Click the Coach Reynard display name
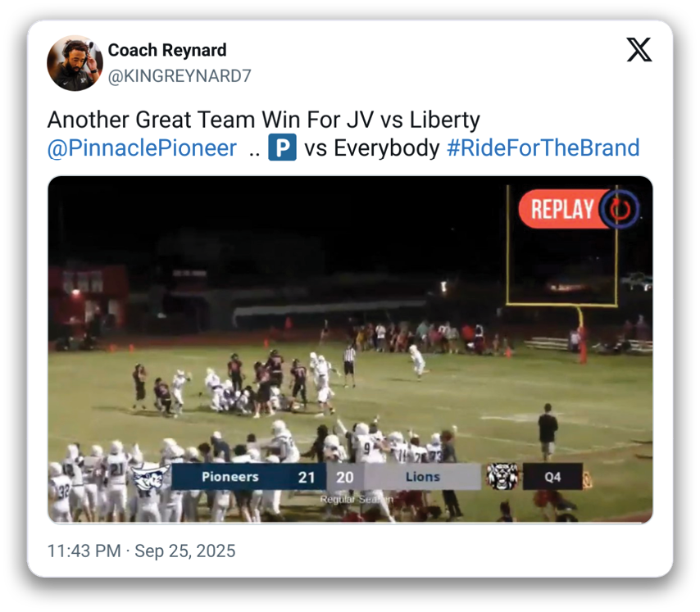Image resolution: width=700 pixels, height=612 pixels. 167,50
